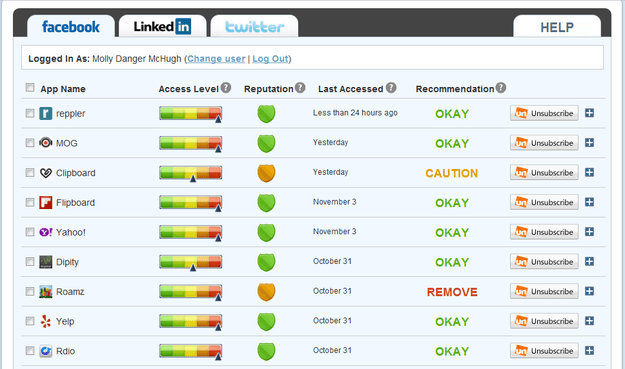
Task: Click the Reputation help question icon
Action: pos(300,88)
